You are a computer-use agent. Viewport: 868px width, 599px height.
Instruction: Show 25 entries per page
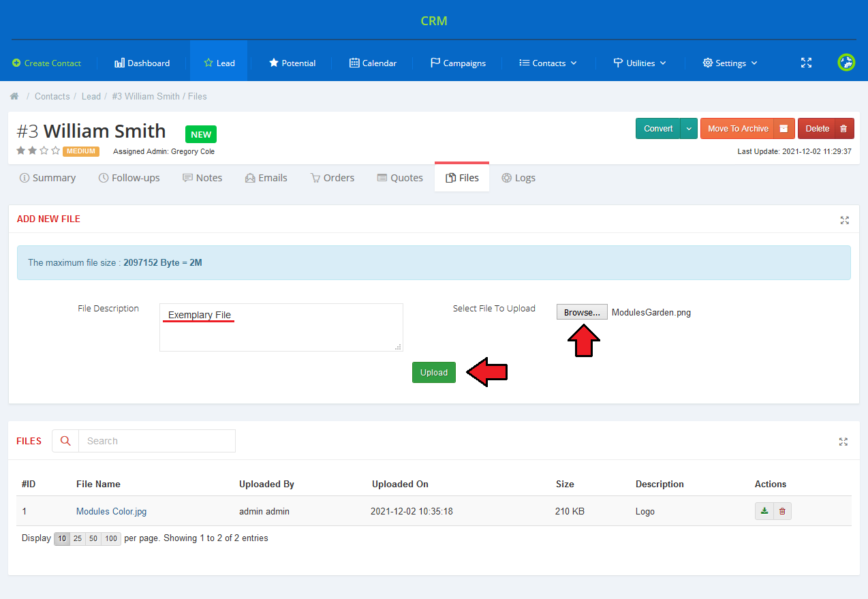(x=78, y=538)
